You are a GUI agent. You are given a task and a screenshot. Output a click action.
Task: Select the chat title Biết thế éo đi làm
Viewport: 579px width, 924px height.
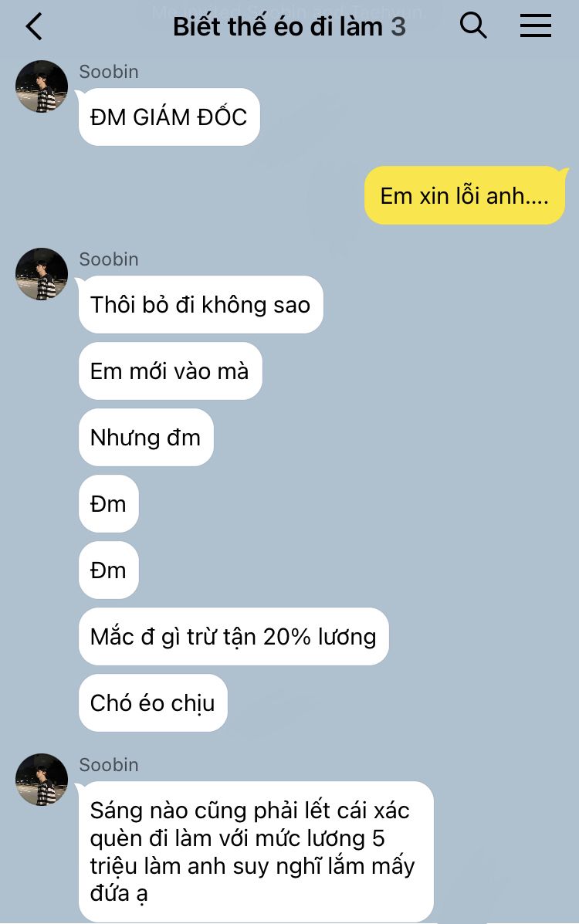click(x=278, y=26)
